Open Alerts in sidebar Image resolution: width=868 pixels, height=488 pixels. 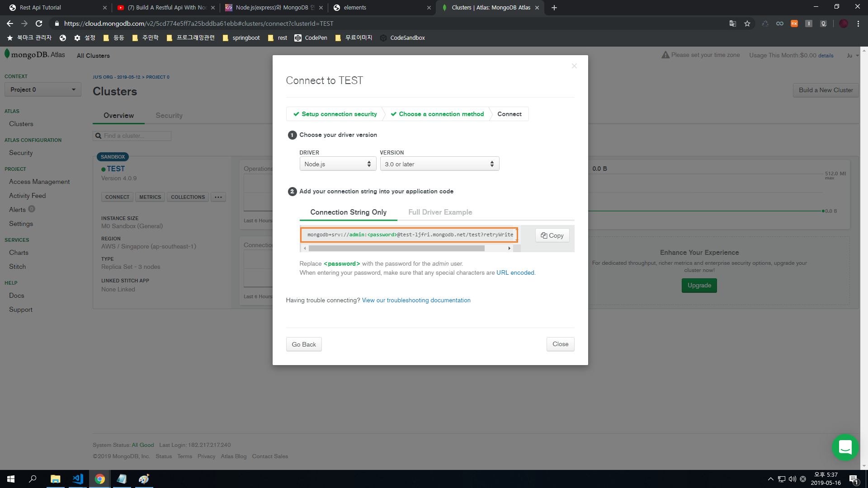(x=17, y=210)
